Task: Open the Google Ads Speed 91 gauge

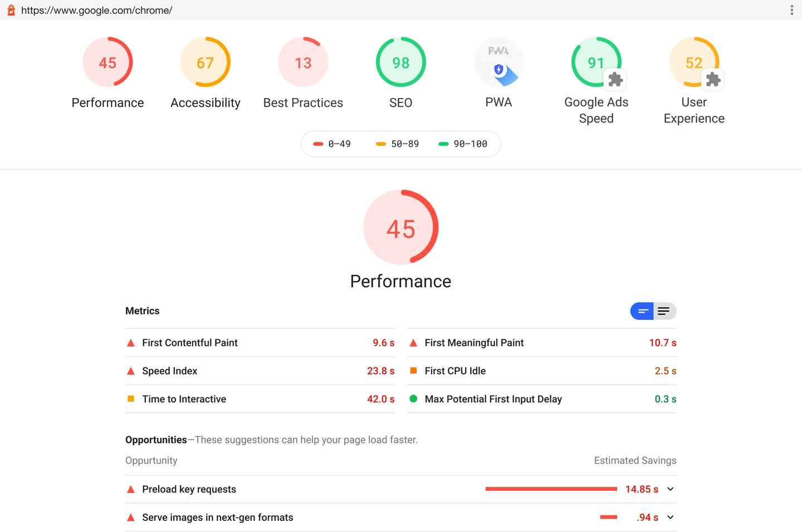Action: 596,62
